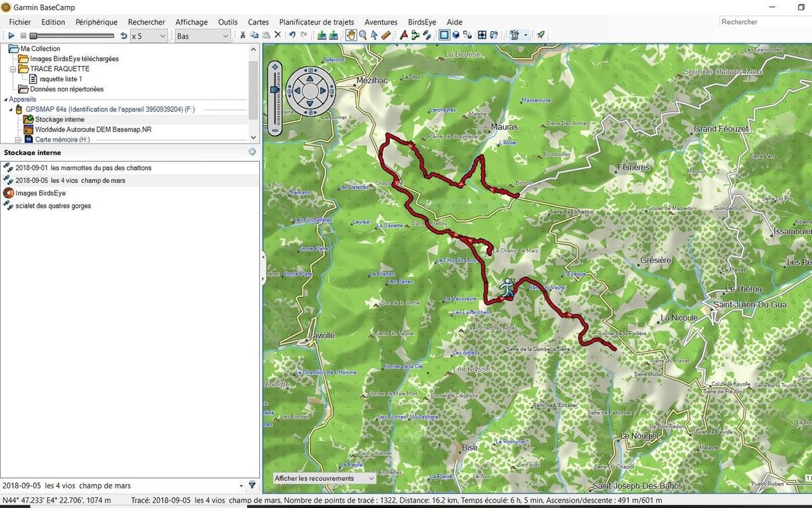The height and width of the screenshot is (508, 812).
Task: Click the map options icon before activity profile
Action: [x=495, y=35]
